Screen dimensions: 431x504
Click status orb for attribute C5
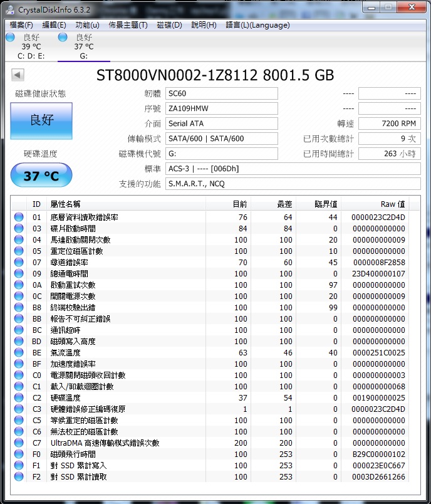[19, 420]
